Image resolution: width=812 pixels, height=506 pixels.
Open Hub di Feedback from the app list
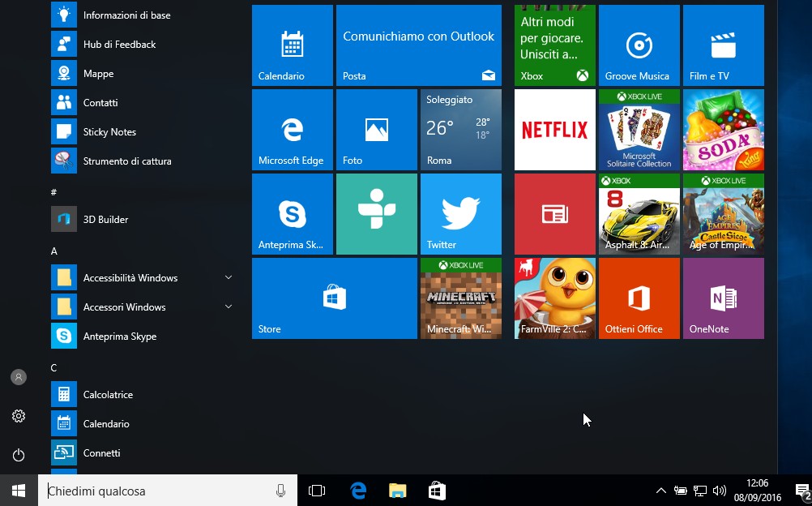point(143,44)
